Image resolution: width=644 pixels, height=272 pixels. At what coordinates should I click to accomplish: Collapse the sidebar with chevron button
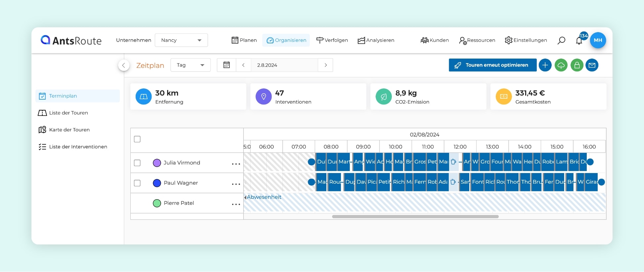(x=123, y=65)
